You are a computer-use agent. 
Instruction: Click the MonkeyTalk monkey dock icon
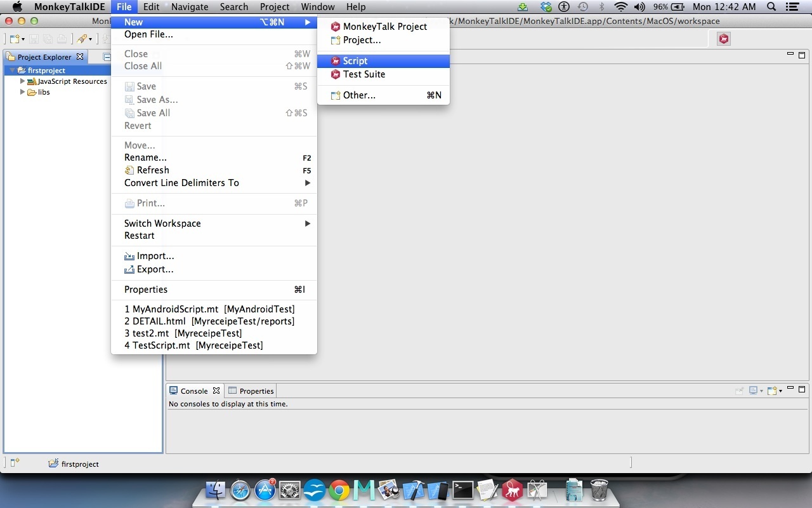pyautogui.click(x=512, y=490)
